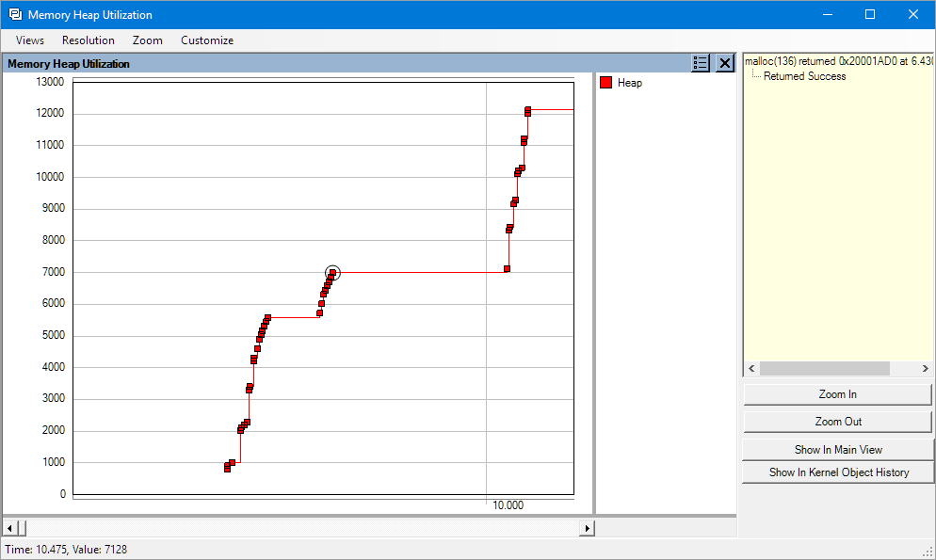
Task: Click the topmost data point near 12000
Action: (528, 110)
